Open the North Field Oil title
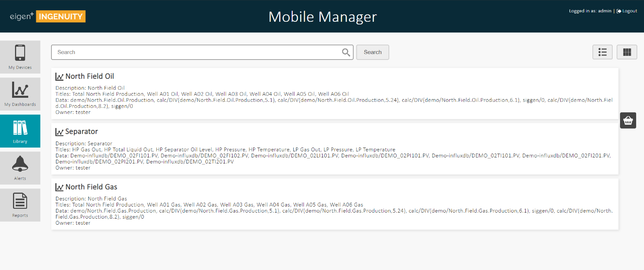 (x=90, y=76)
